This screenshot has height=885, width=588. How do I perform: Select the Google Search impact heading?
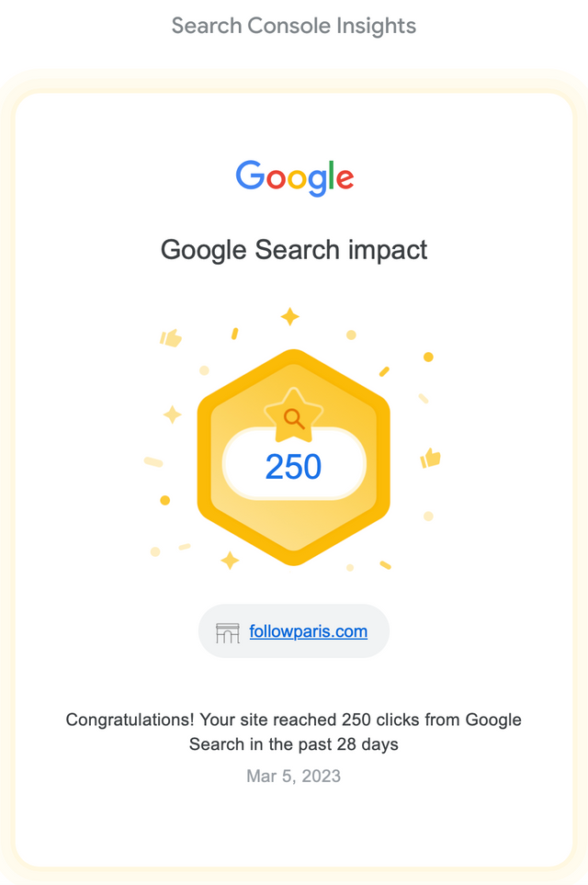click(293, 250)
